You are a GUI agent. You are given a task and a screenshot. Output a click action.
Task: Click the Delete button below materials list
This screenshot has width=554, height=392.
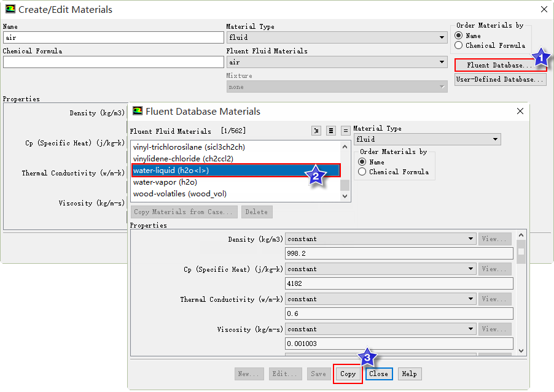point(257,212)
